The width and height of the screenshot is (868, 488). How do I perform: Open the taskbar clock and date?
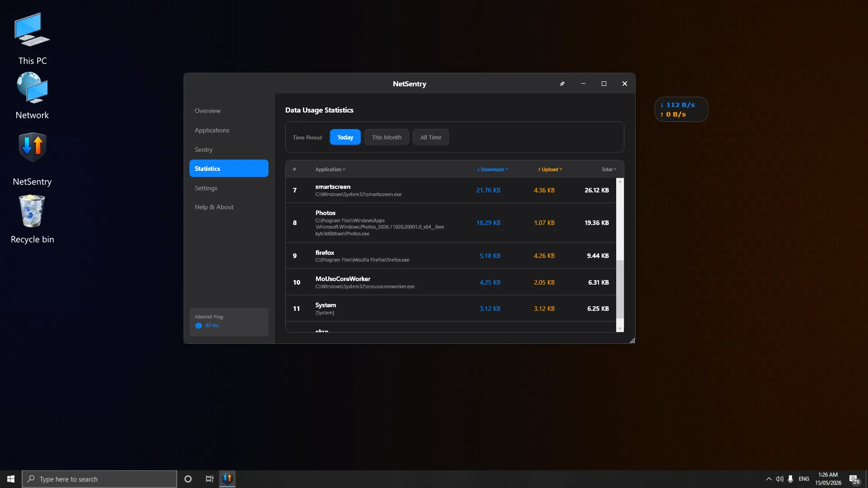point(828,479)
